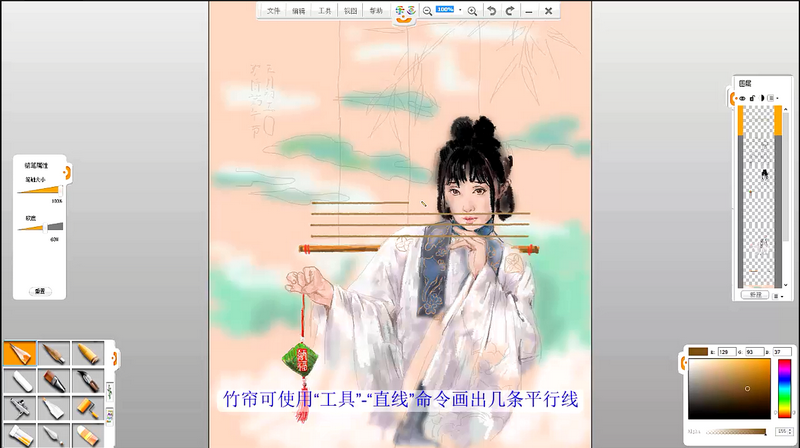Screen dimensions: 800x448
Task: Undo the last stroke
Action: click(x=492, y=10)
